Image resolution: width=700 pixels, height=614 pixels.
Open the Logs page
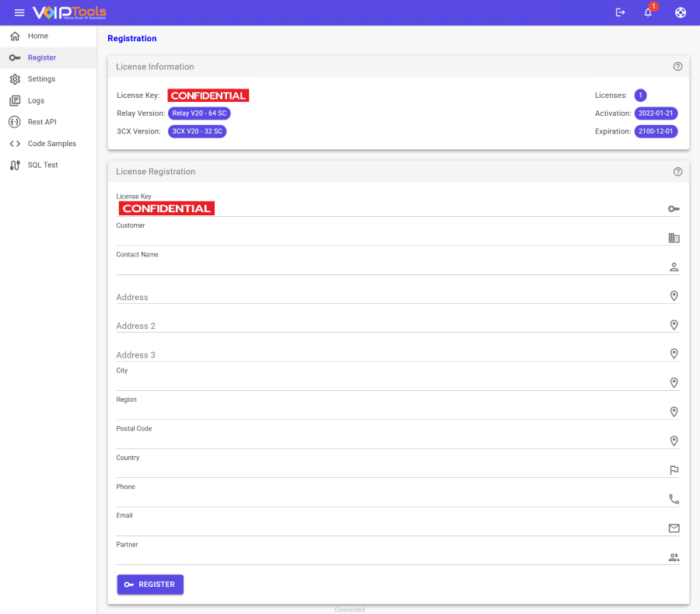[x=36, y=100]
